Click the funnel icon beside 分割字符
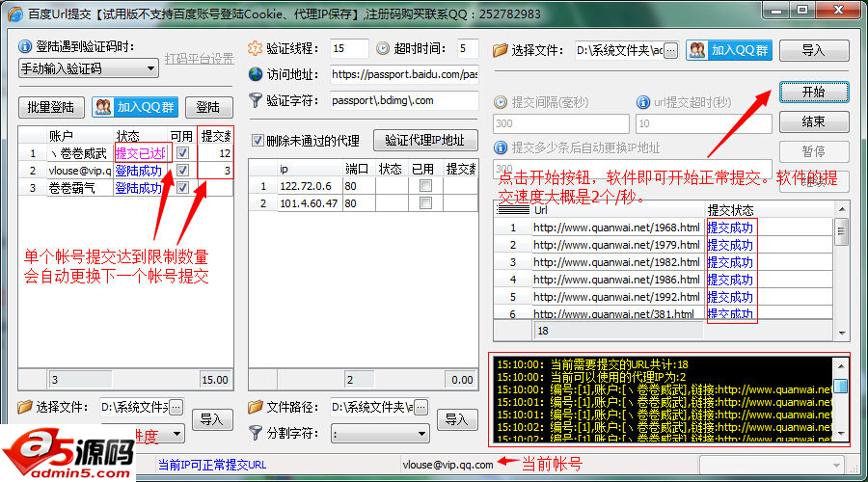 tap(256, 433)
